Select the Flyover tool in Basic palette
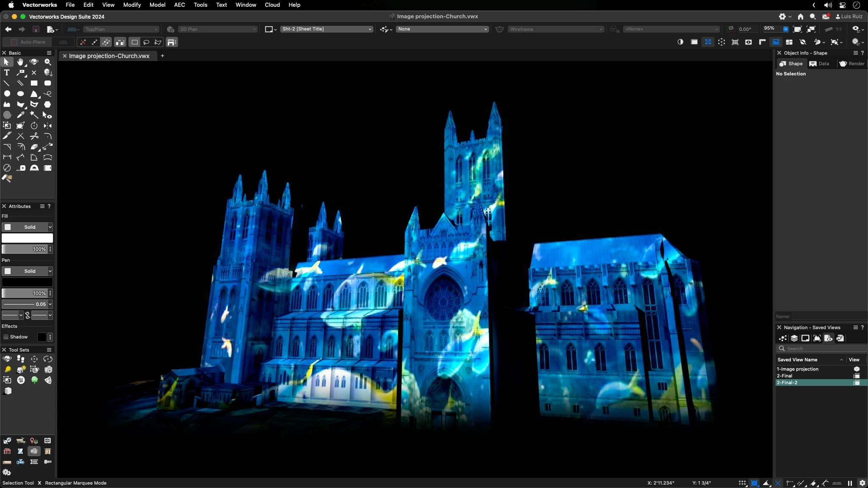Viewport: 868px width, 488px height. [34, 62]
